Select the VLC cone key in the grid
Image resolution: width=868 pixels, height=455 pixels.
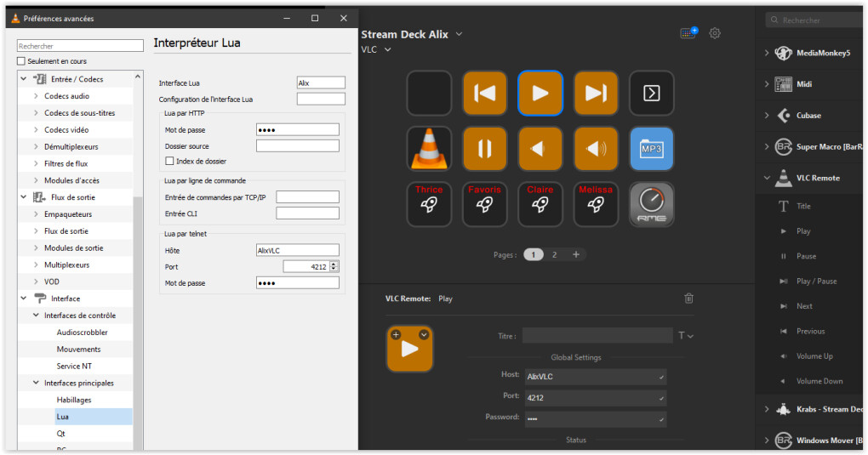point(429,148)
